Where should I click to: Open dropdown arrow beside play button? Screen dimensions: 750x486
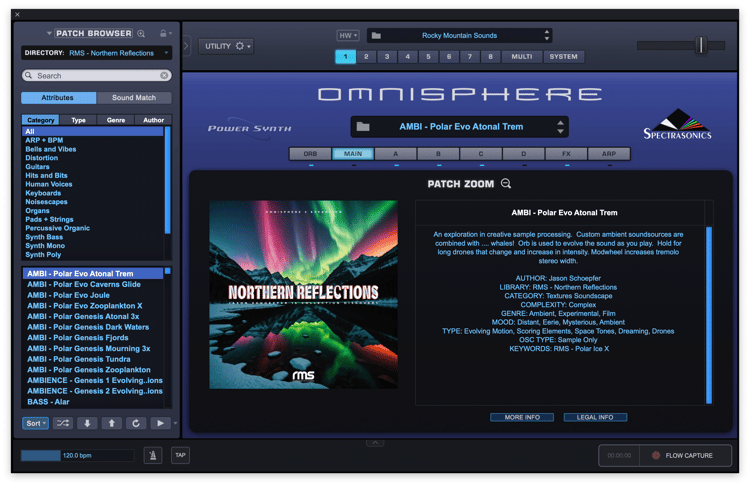[175, 423]
